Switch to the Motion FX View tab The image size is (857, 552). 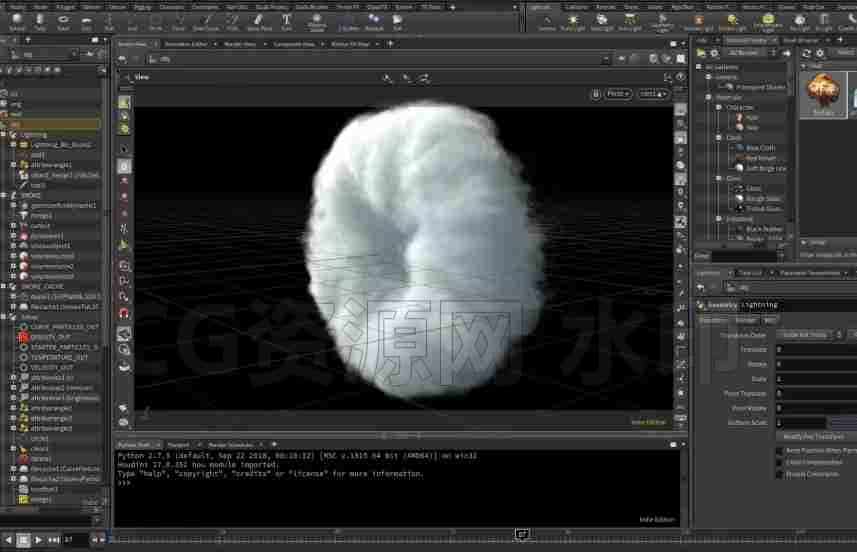[x=350, y=44]
